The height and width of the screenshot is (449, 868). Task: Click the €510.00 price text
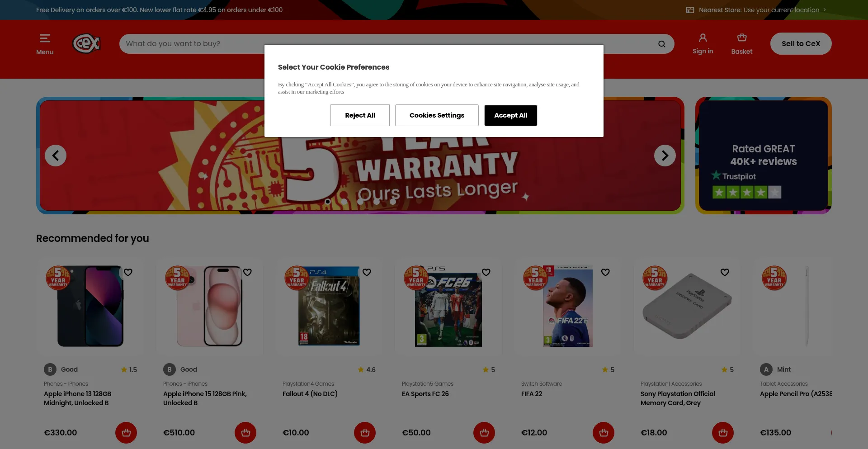179,433
